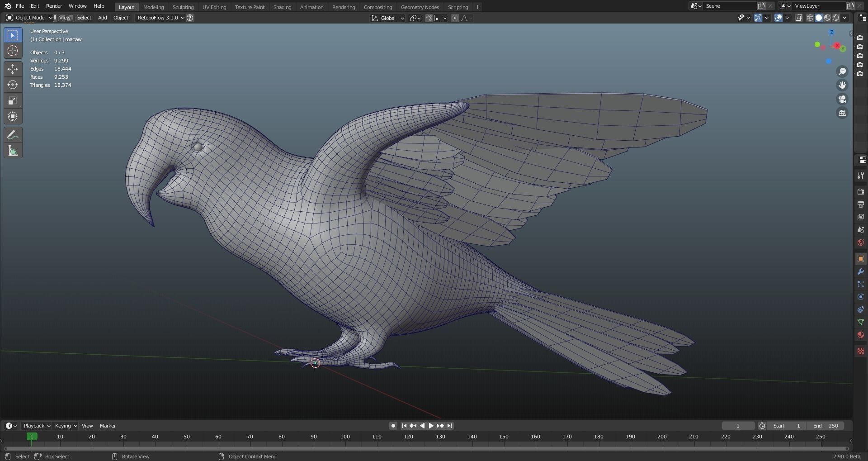
Task: Toggle auto keying record button
Action: click(393, 426)
